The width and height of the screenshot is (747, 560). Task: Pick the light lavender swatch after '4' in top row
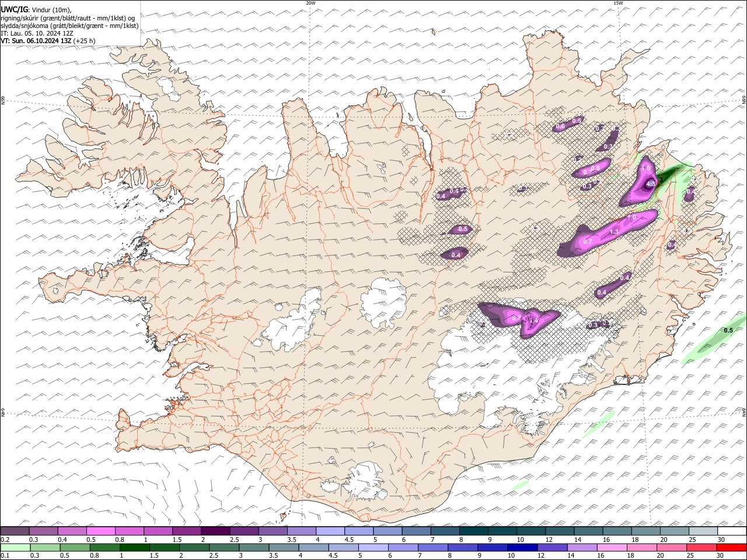(330, 531)
